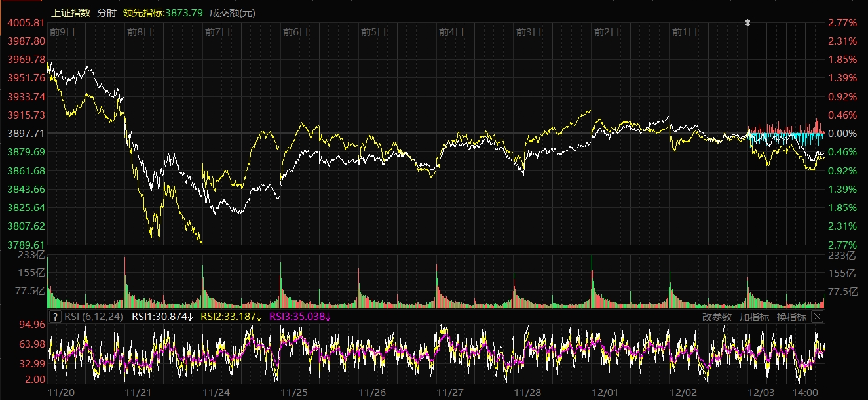Click the 12/03 date on time axis
Screen dimensions: 868x400
[x=761, y=391]
